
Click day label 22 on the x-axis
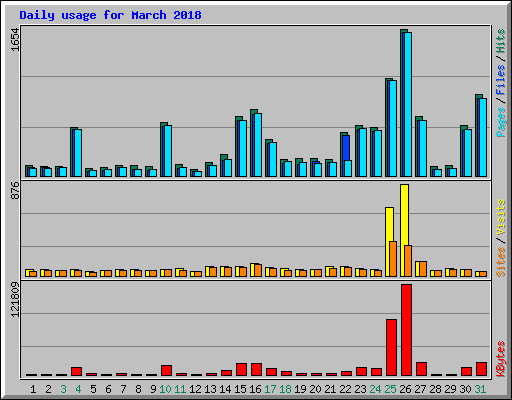[345, 389]
